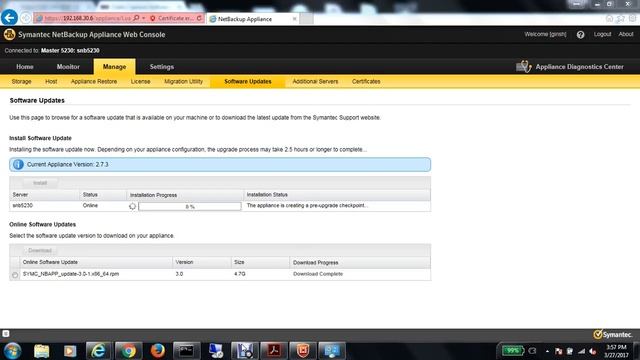Click the snb5230 server cell
This screenshot has height=360, width=640.
[23, 206]
